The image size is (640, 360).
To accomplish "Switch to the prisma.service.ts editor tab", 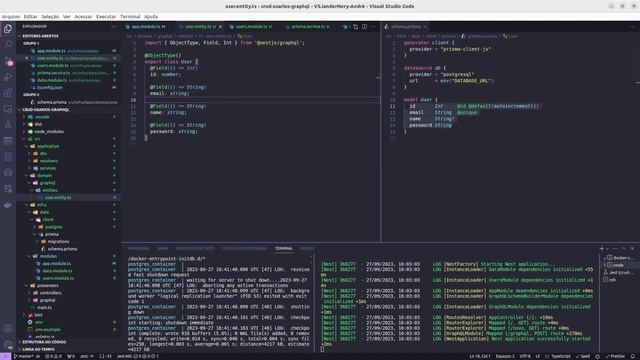I will pos(310,27).
